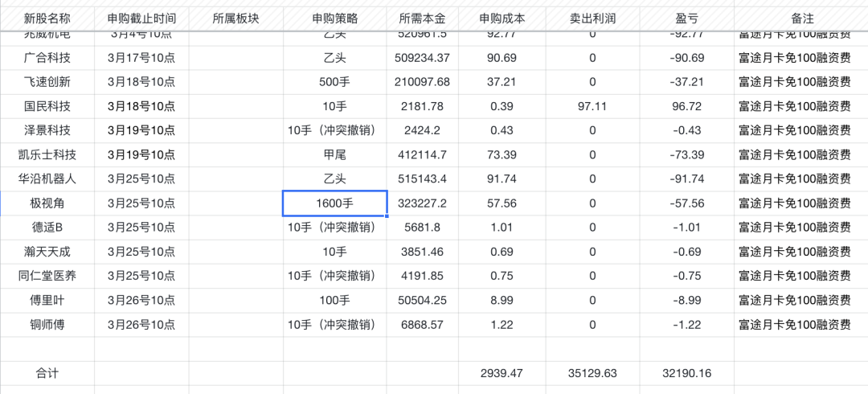Click the 3851.46 principal cell

423,252
